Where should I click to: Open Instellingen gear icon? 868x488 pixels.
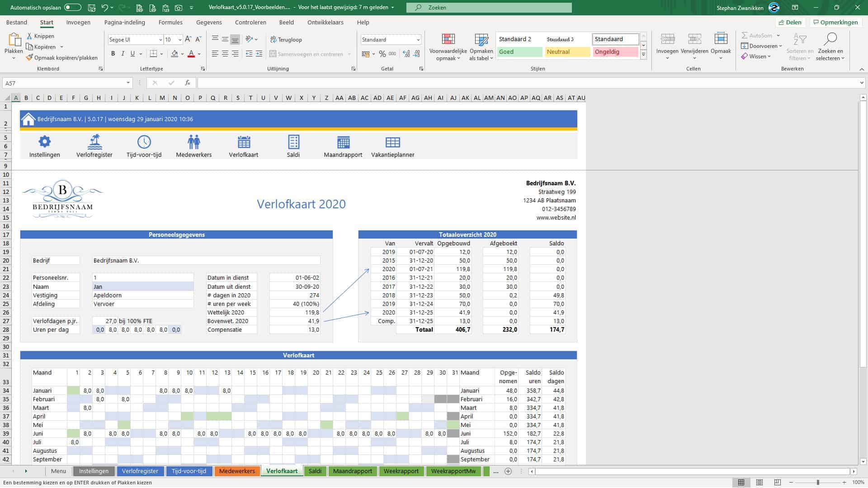click(44, 142)
